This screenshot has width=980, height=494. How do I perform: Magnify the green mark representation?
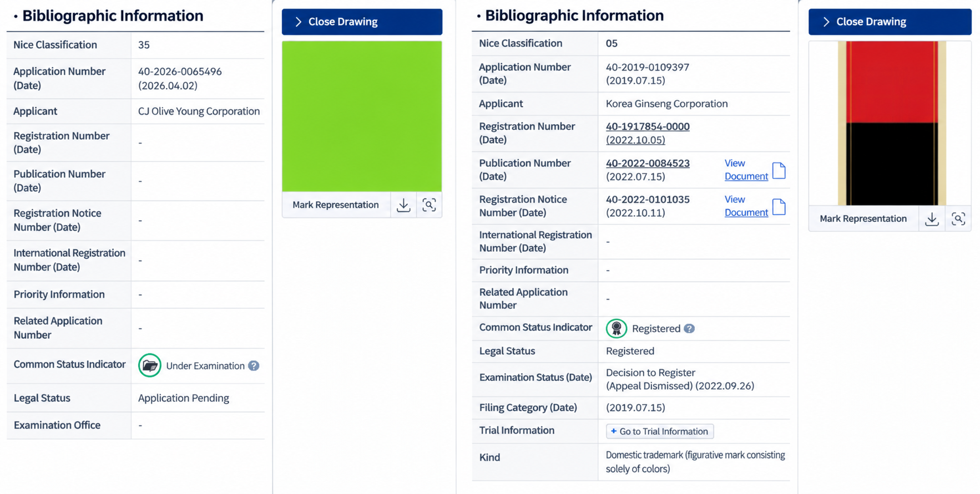coord(429,205)
